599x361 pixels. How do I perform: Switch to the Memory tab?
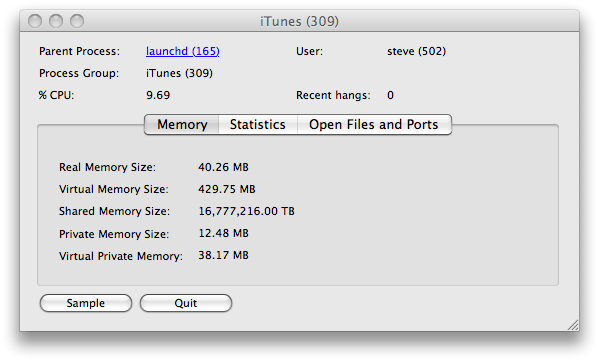click(x=182, y=125)
